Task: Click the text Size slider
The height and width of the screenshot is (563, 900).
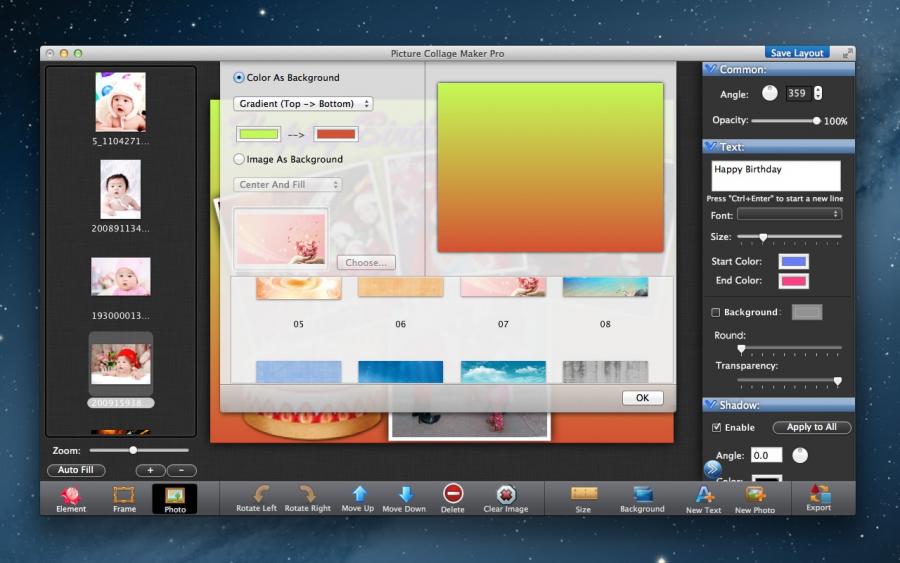Action: click(789, 236)
